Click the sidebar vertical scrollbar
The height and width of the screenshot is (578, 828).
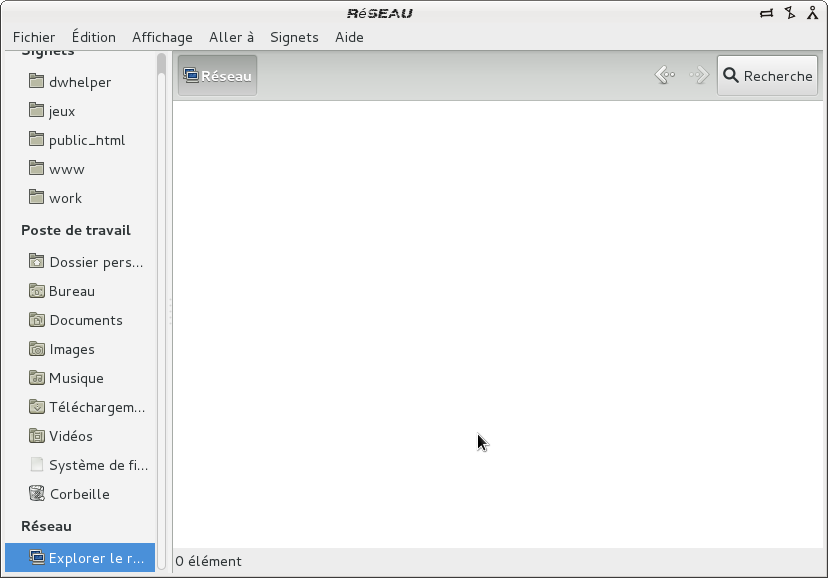pos(162,311)
